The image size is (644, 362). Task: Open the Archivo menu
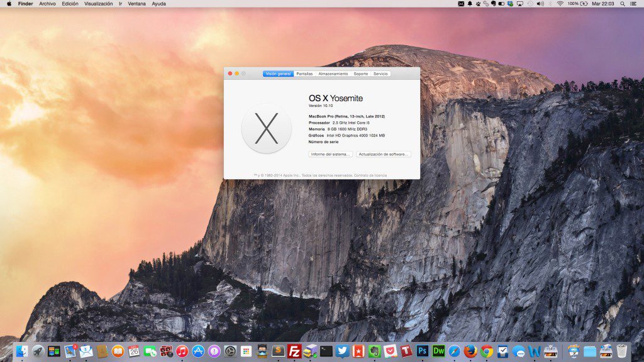tap(47, 4)
